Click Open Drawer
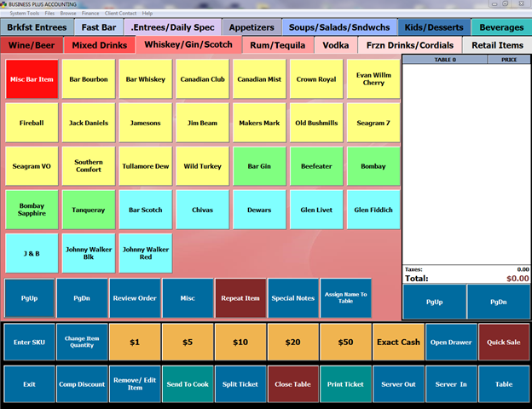The height and width of the screenshot is (409, 532). pyautogui.click(x=451, y=343)
